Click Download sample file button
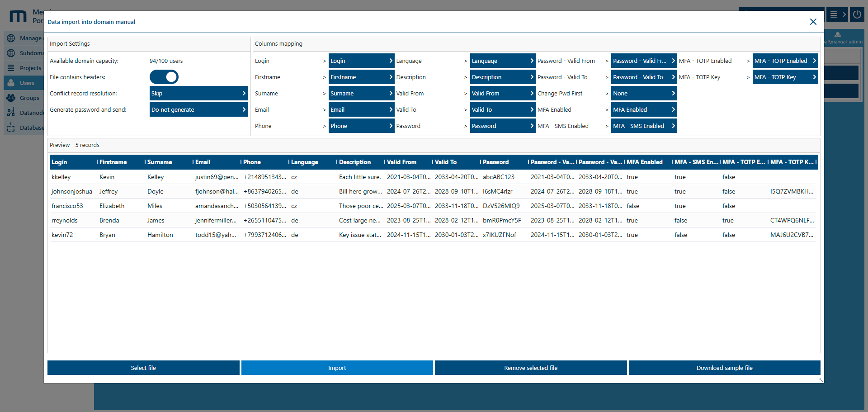868x412 pixels. click(724, 368)
